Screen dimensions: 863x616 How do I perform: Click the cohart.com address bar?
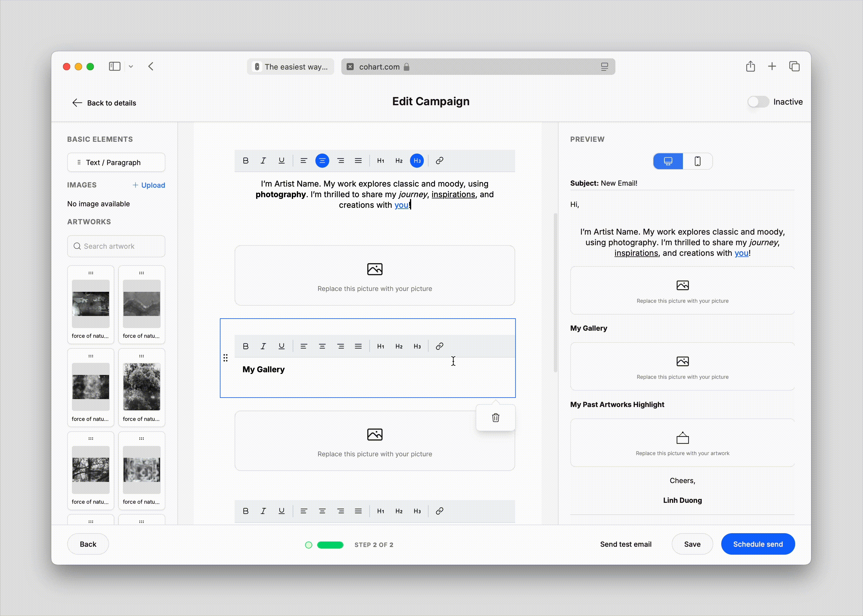point(478,67)
